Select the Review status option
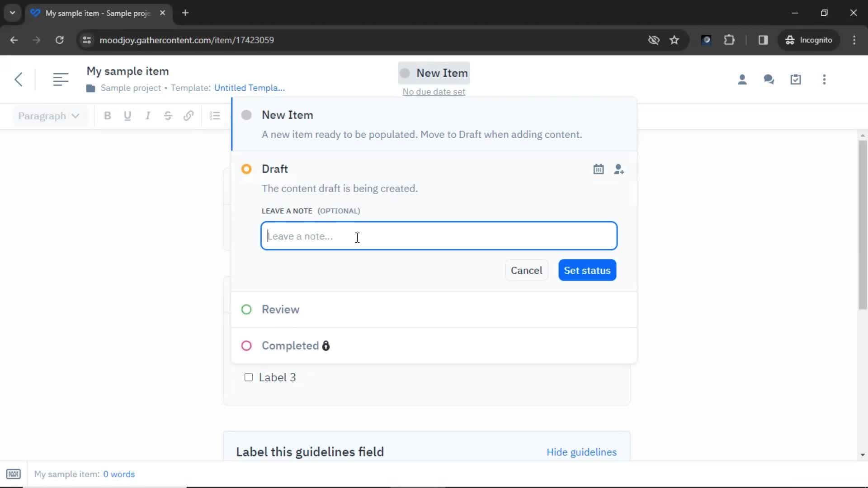 click(434, 310)
